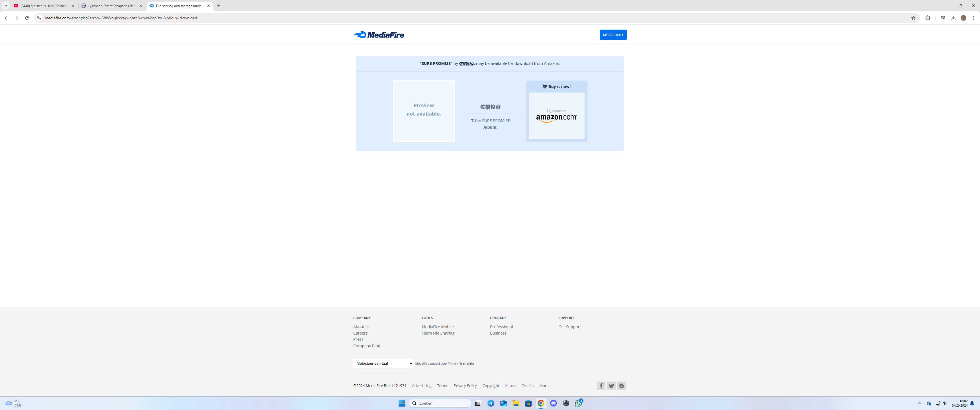980x410 pixels.
Task: Open the Facebook social icon in footer
Action: point(601,386)
